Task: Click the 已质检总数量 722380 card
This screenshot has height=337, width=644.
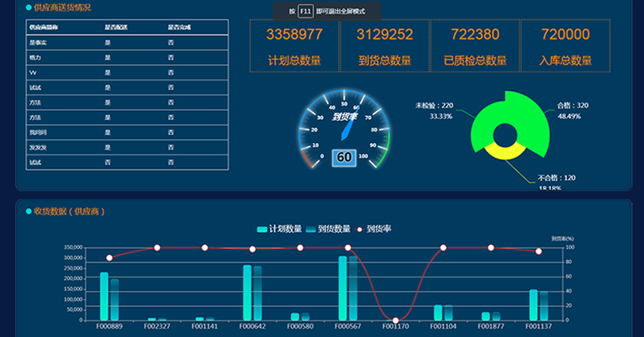Action: 475,46
